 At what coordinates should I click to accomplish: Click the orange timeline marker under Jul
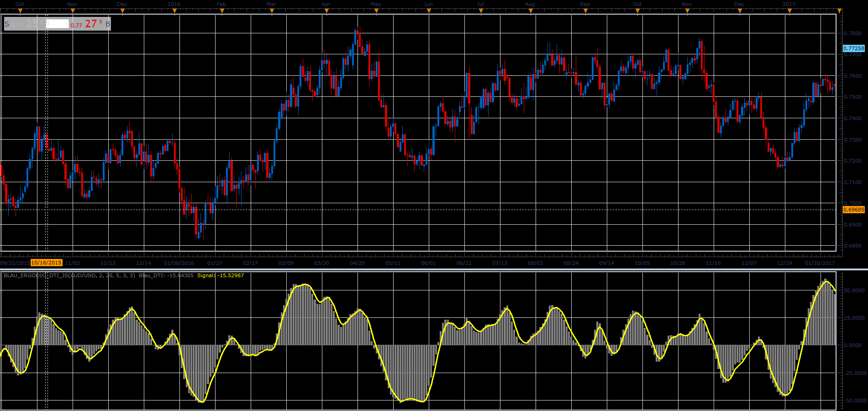[x=481, y=11]
